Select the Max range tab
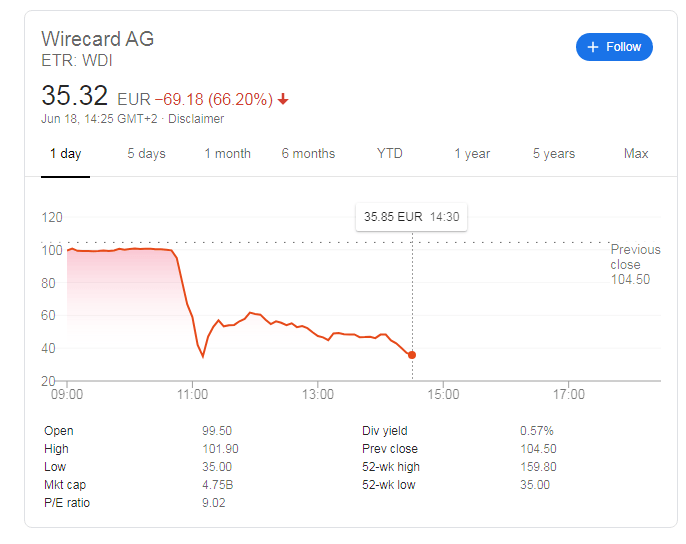Viewport: 686px width, 544px height. pyautogui.click(x=636, y=154)
